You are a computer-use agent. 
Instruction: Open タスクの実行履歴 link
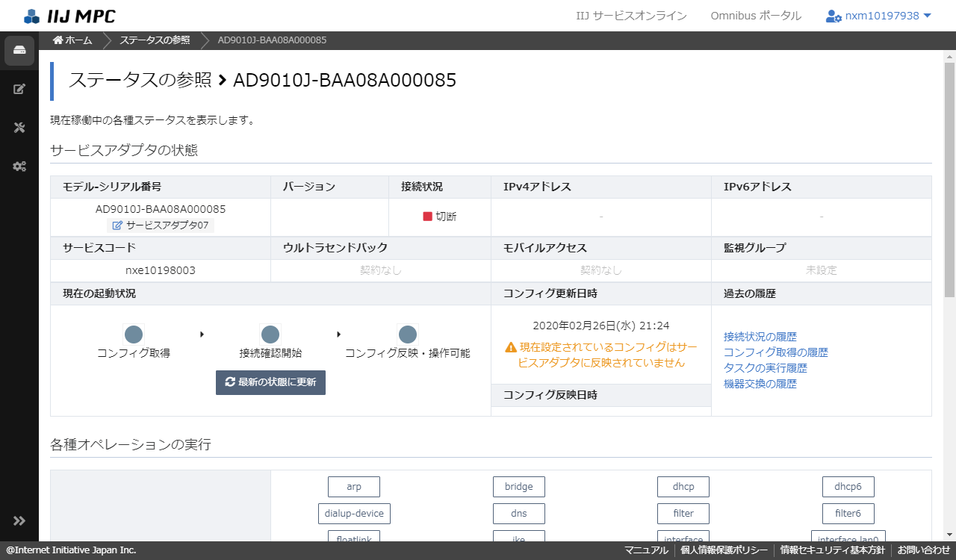766,368
